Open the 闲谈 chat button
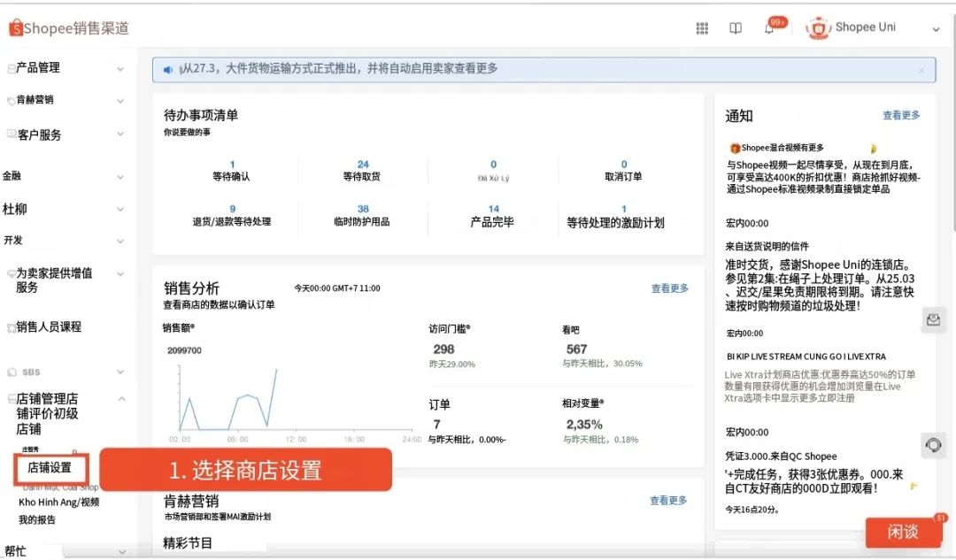The width and height of the screenshot is (956, 560). (903, 532)
